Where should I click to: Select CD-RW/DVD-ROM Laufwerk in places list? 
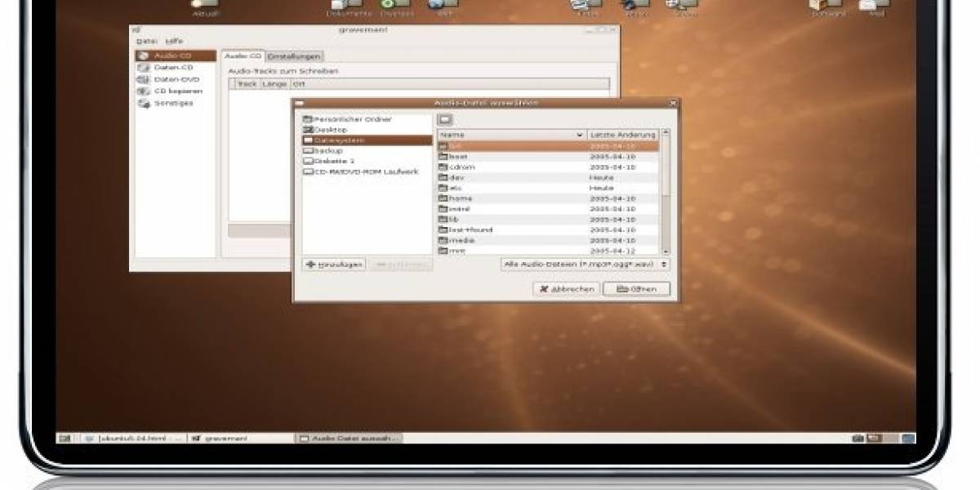pos(367,172)
